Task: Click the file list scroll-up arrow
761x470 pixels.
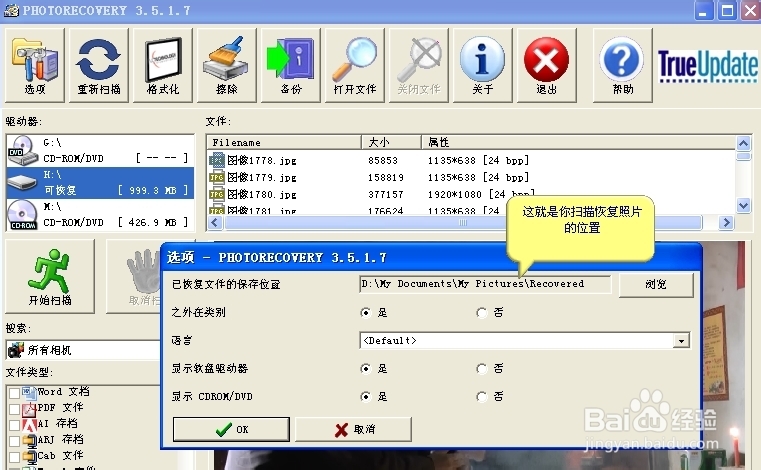Action: coord(744,143)
